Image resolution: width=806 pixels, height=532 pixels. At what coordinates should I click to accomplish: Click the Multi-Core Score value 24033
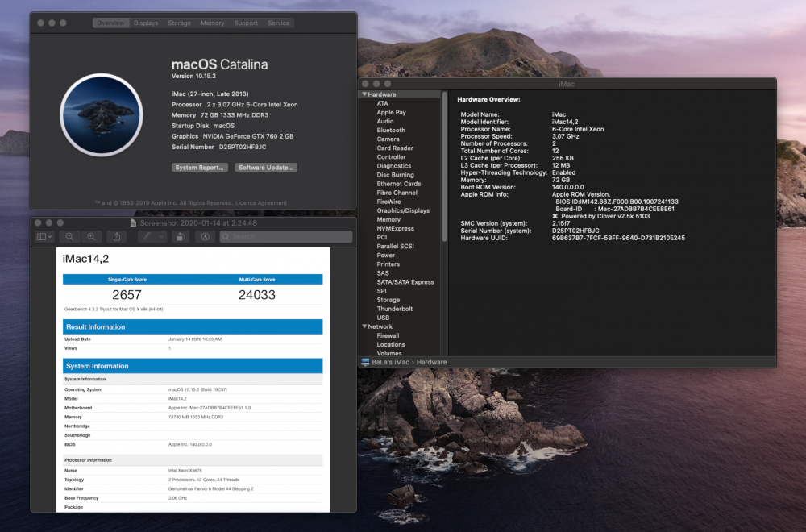[257, 295]
